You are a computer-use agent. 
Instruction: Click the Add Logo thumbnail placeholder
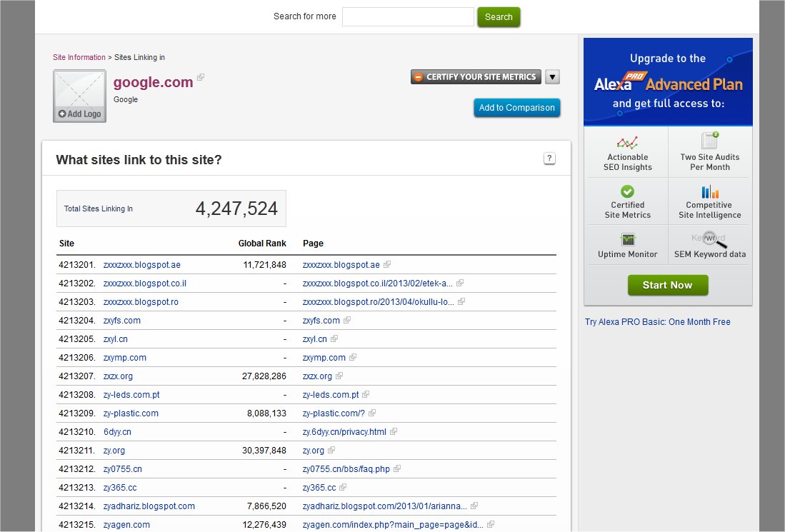click(79, 96)
